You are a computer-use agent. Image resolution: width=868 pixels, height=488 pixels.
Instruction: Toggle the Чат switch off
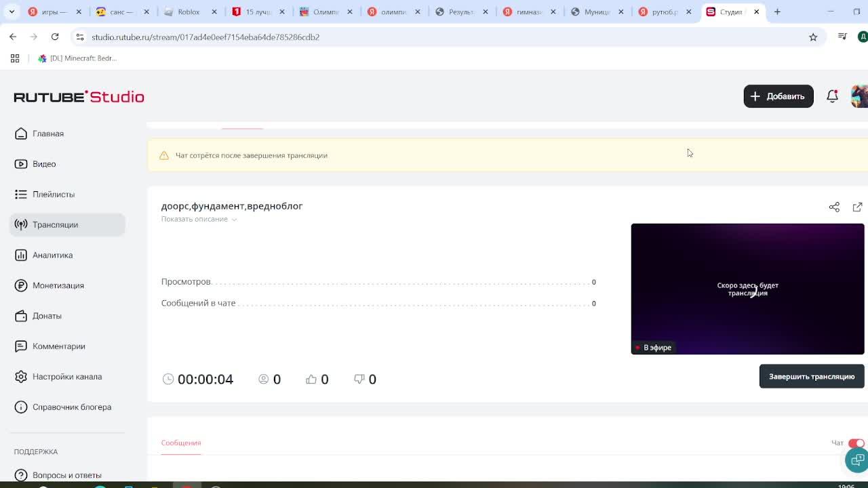click(856, 443)
